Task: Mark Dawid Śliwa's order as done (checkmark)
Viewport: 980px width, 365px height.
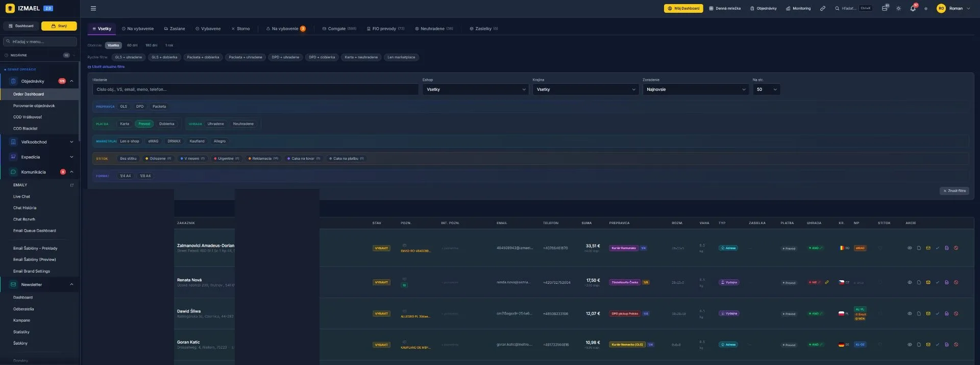Action: coord(937,313)
